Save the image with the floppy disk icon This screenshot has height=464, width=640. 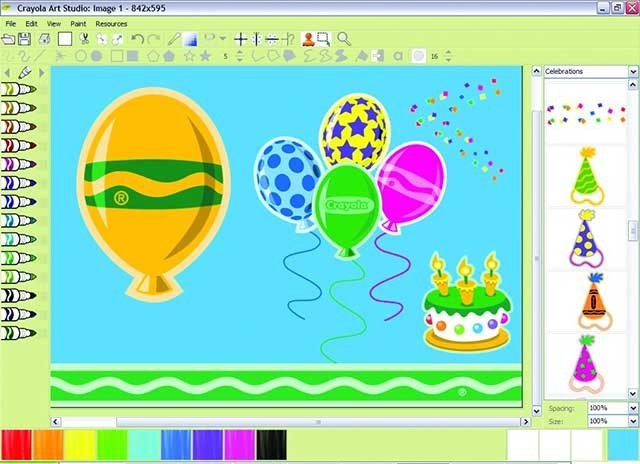tap(24, 39)
